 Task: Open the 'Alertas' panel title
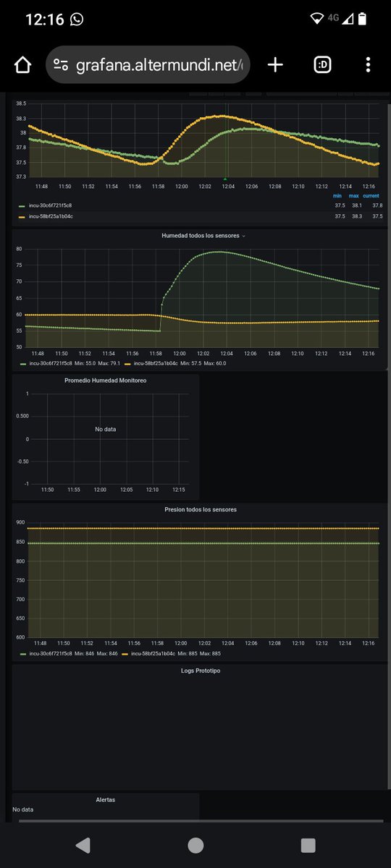click(x=106, y=799)
